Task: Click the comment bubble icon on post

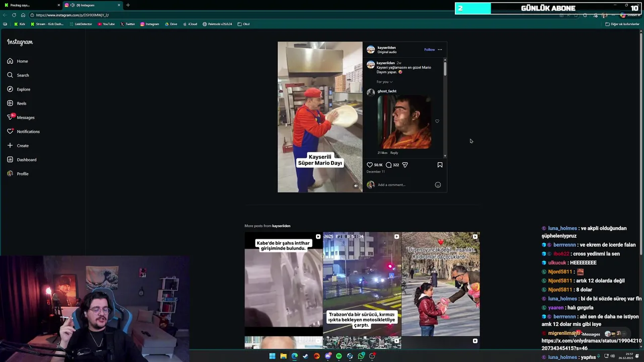Action: point(388,165)
